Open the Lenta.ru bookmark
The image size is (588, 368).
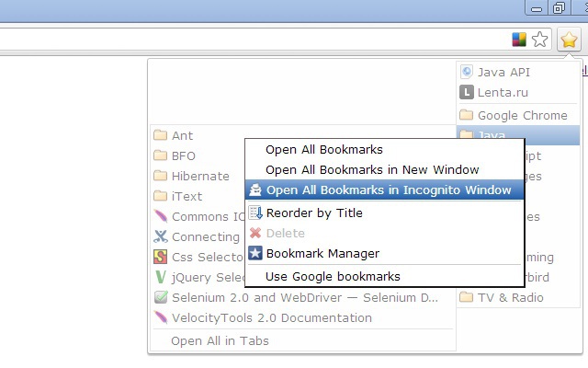(x=503, y=92)
